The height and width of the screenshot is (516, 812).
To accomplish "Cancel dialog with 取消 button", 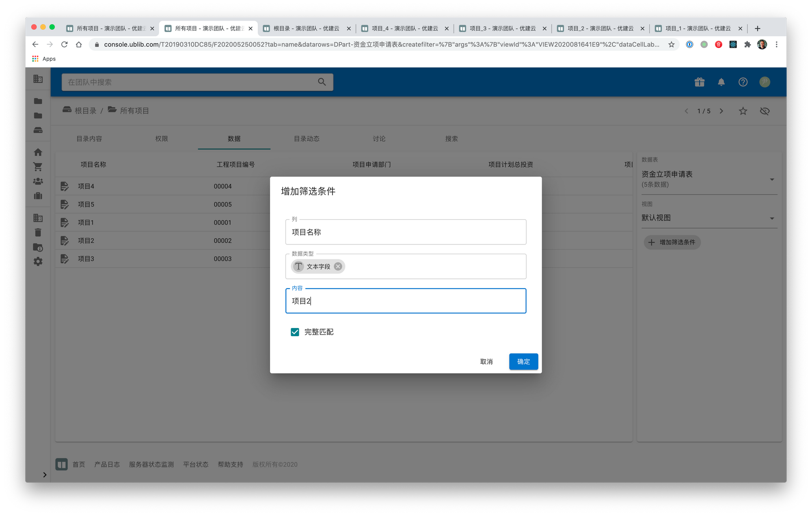I will tap(486, 361).
